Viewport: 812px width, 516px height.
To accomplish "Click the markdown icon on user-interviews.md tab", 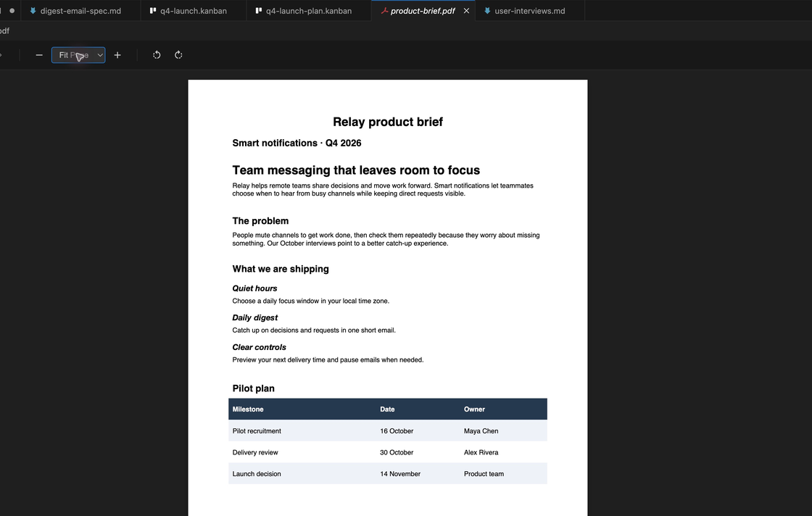I will coord(486,10).
